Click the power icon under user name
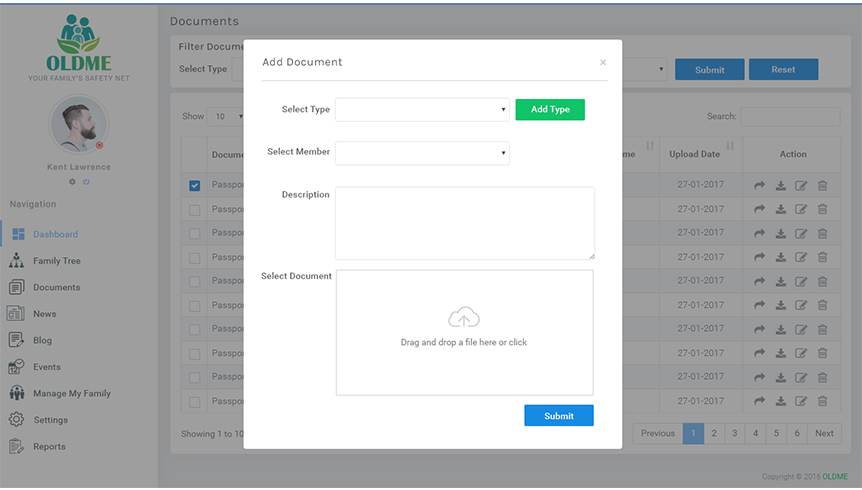The image size is (862, 490). click(86, 182)
